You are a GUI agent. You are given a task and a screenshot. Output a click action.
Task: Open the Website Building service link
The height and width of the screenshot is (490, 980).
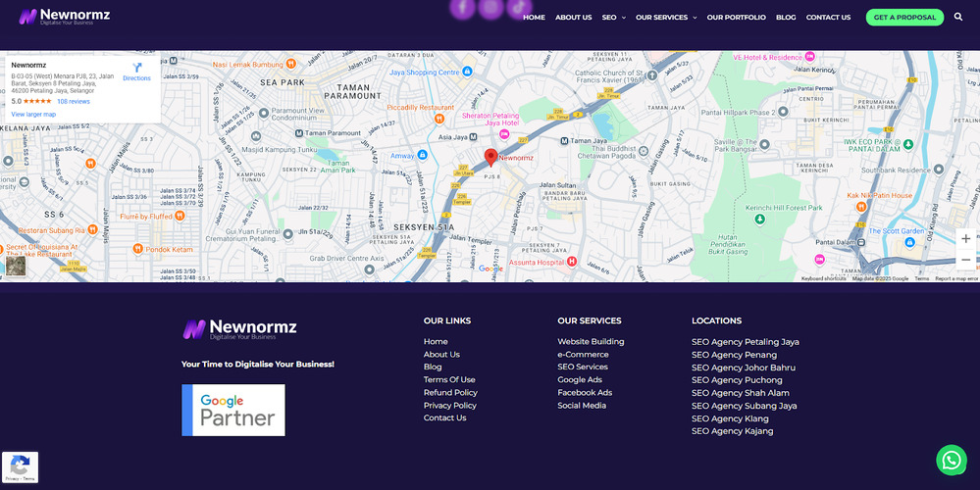point(591,341)
